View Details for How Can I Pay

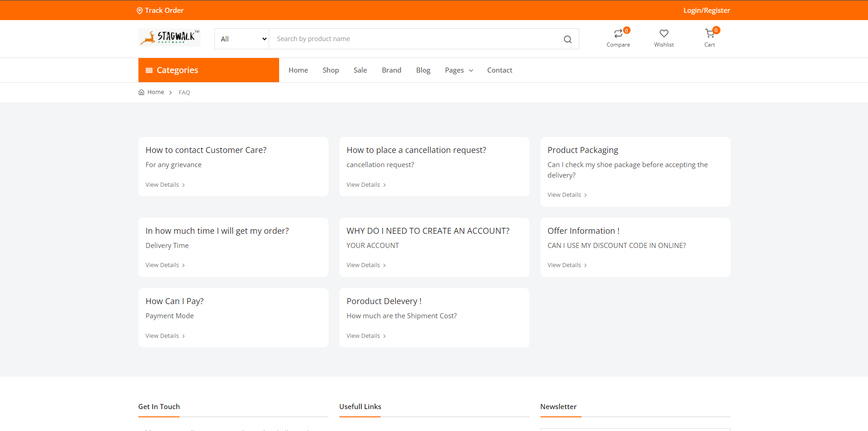click(x=165, y=336)
